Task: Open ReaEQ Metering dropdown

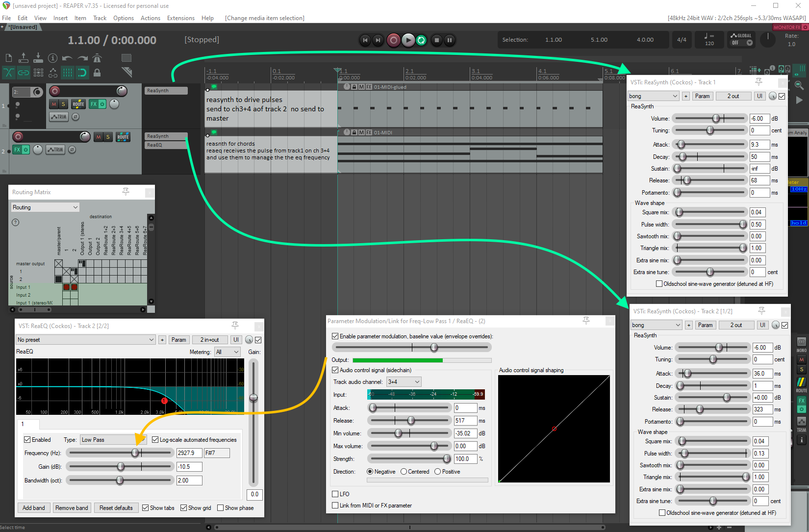Action: coord(228,352)
